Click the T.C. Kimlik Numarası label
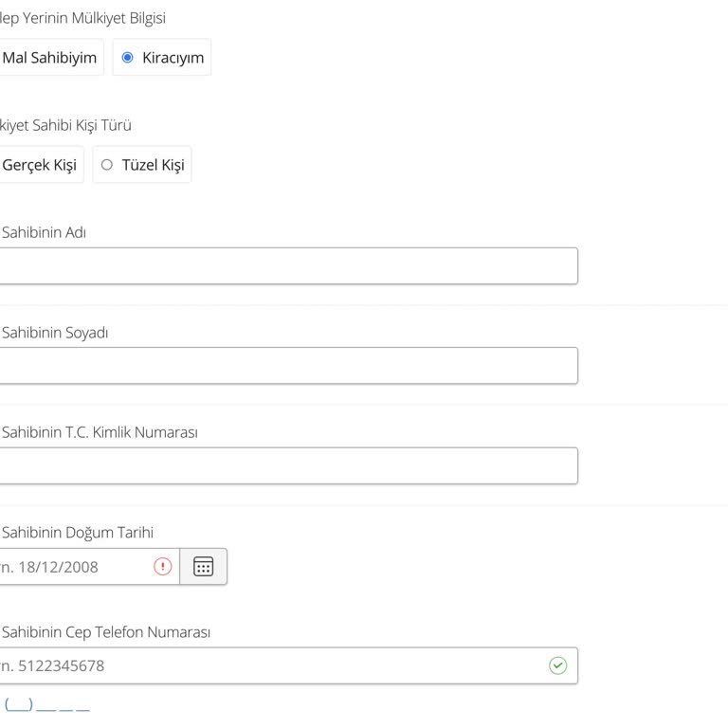The image size is (728, 728). [x=100, y=432]
